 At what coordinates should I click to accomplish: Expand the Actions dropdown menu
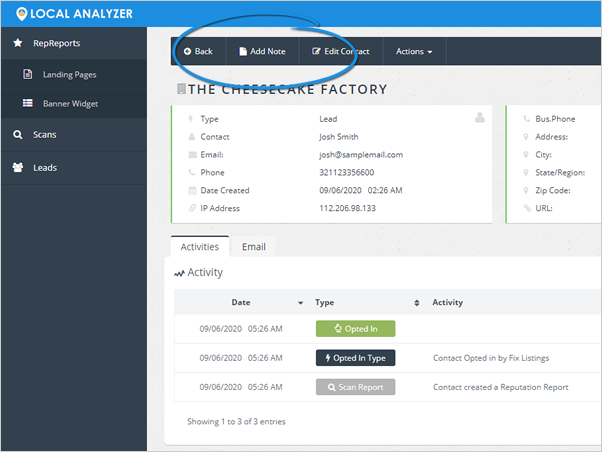coord(414,51)
